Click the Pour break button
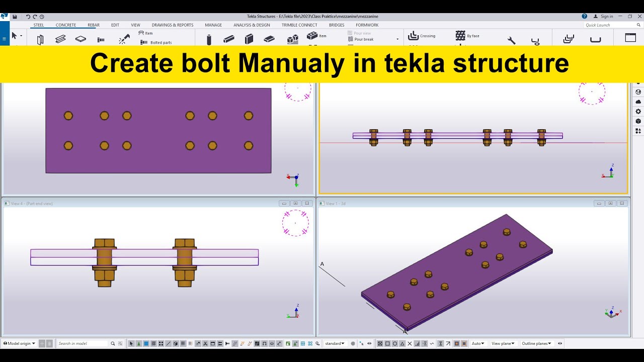The width and height of the screenshot is (644, 362). pyautogui.click(x=360, y=39)
